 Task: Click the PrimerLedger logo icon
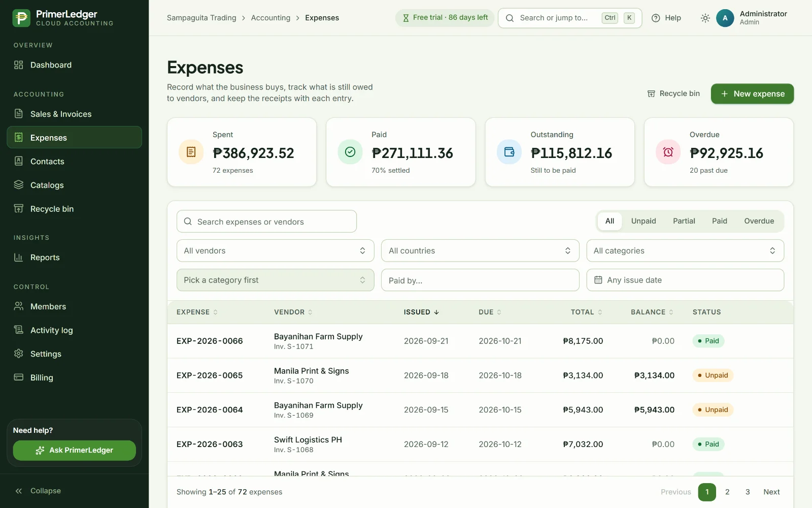point(21,18)
